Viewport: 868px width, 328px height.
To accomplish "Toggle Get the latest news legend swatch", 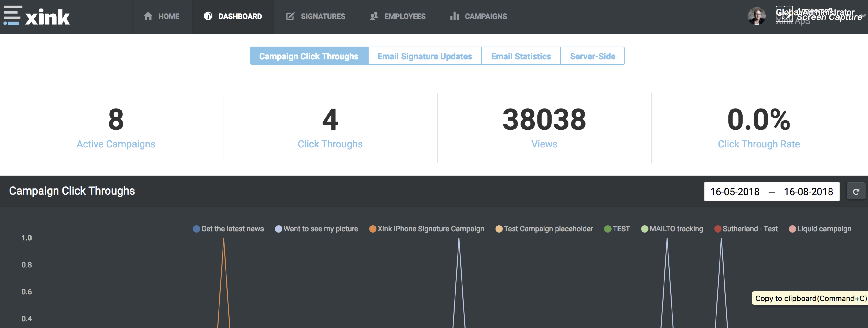I will [196, 229].
